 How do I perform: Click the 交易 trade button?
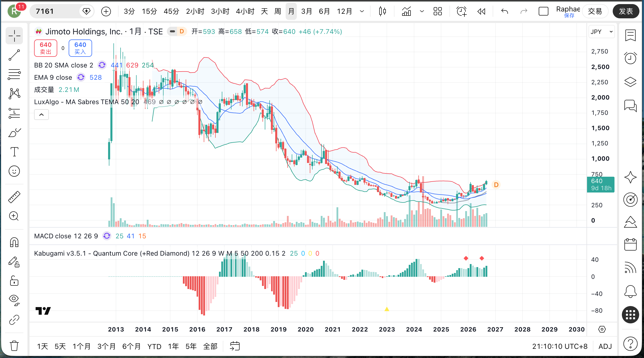pyautogui.click(x=595, y=11)
